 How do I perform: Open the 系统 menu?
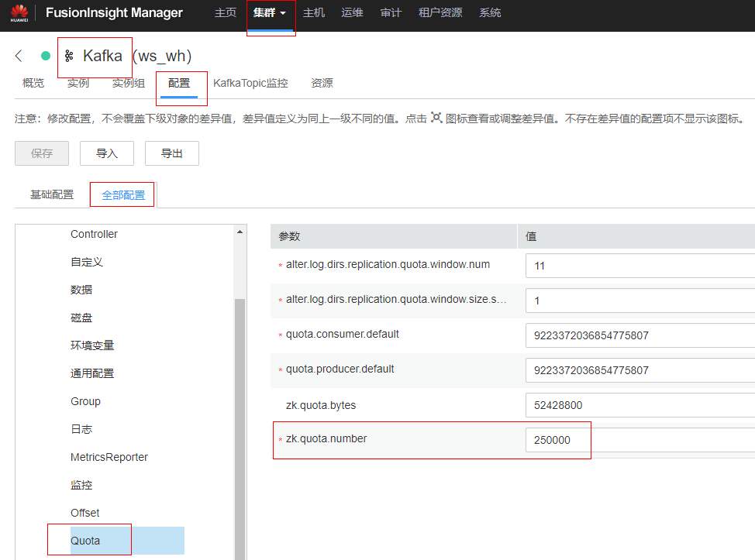click(x=490, y=13)
